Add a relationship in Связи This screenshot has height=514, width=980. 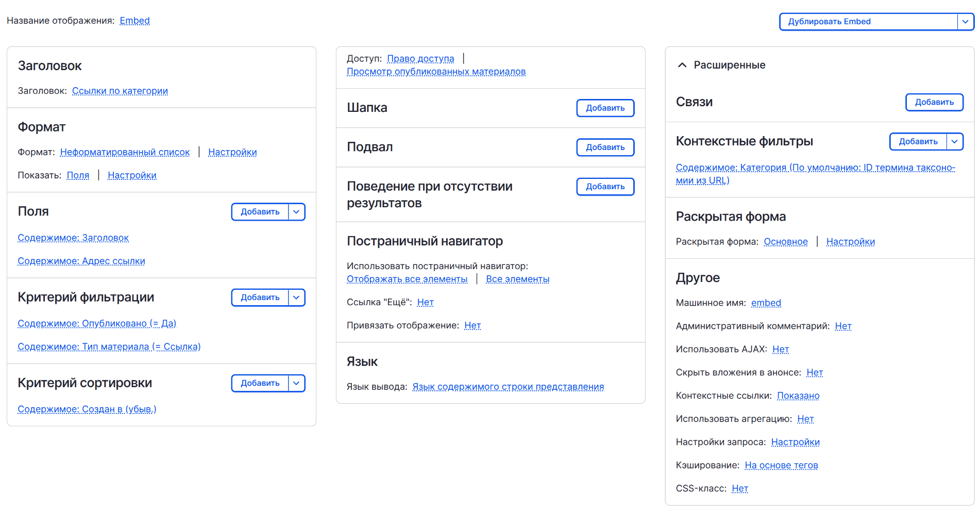[x=934, y=102]
